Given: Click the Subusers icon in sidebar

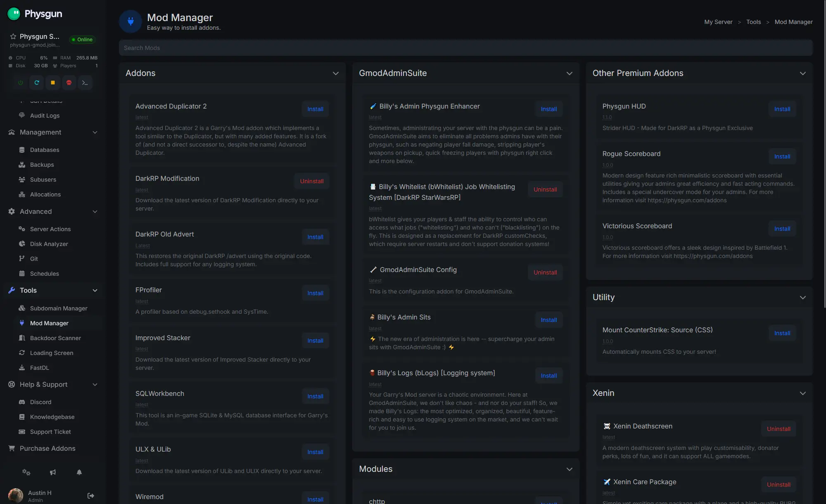Looking at the screenshot, I should [x=22, y=180].
